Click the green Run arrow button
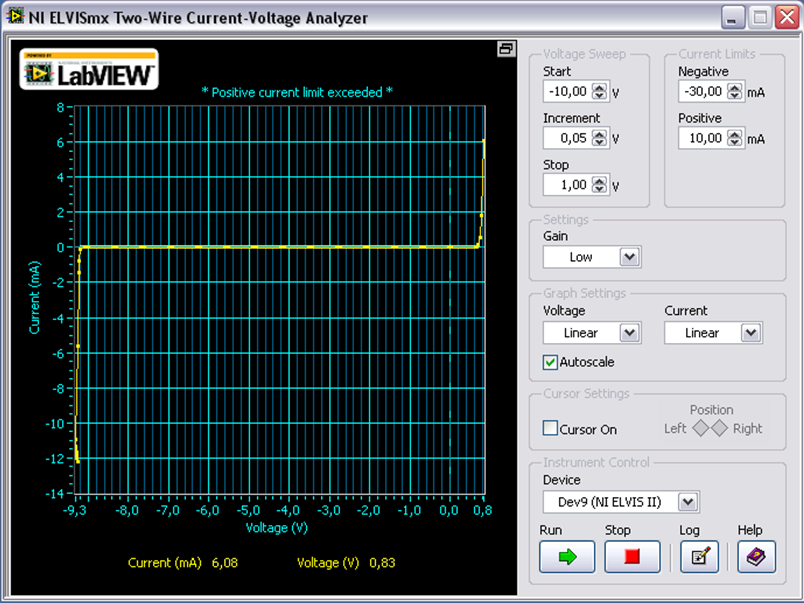Image resolution: width=804 pixels, height=603 pixels. click(x=567, y=556)
